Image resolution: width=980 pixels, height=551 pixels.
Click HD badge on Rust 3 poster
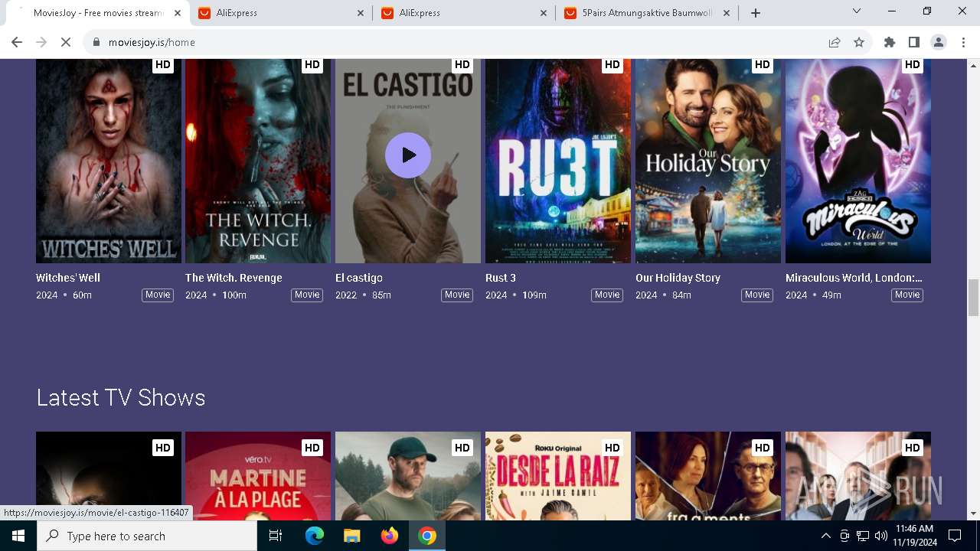(612, 65)
